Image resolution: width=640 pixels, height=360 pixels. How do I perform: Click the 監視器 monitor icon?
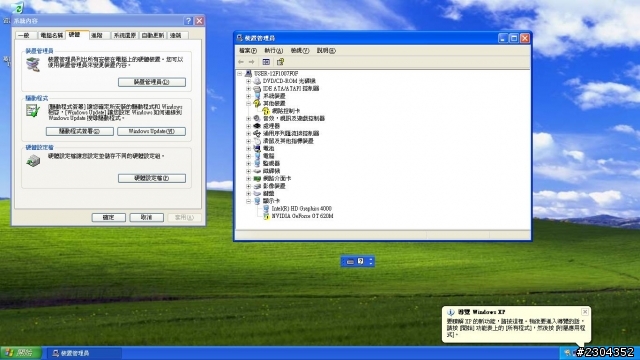[257, 163]
